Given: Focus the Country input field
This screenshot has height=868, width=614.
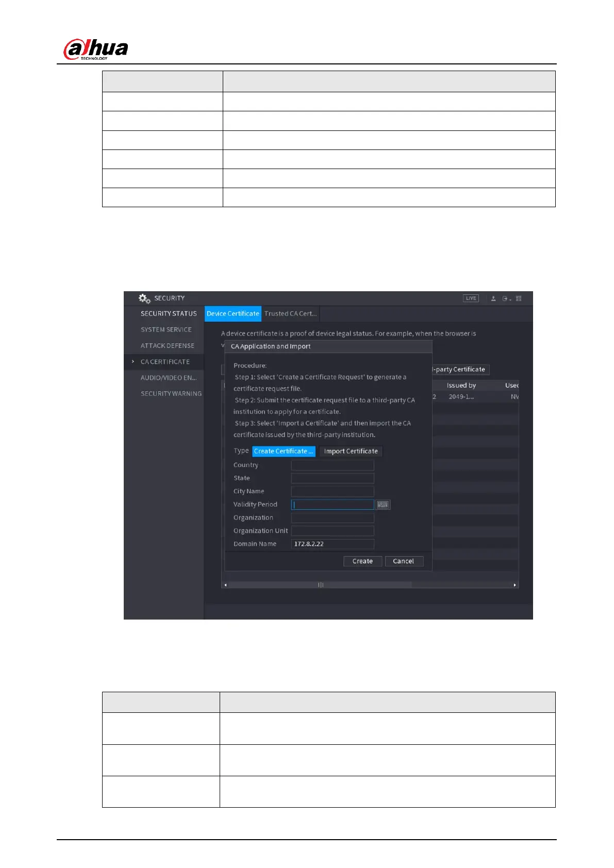Looking at the screenshot, I should point(333,465).
